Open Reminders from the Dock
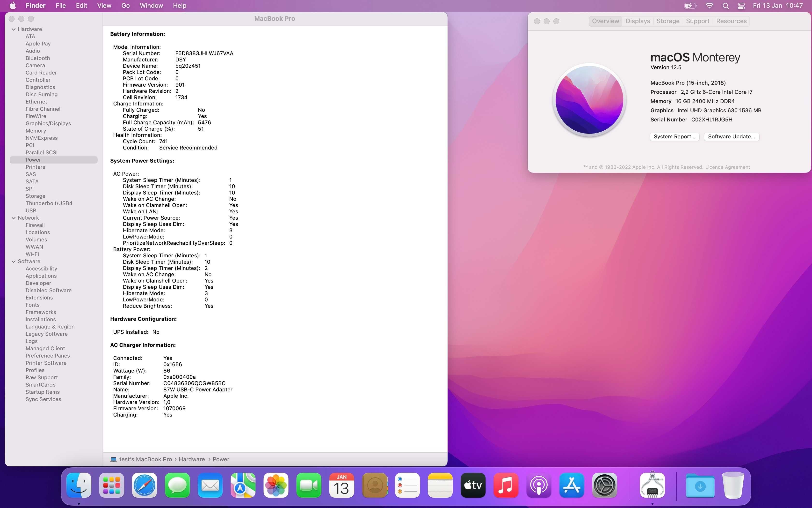Viewport: 812px width, 508px height. click(x=407, y=486)
